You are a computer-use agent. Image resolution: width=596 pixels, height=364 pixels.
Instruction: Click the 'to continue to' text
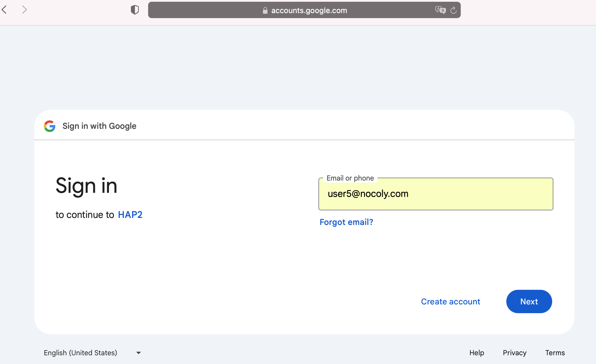[x=85, y=215]
